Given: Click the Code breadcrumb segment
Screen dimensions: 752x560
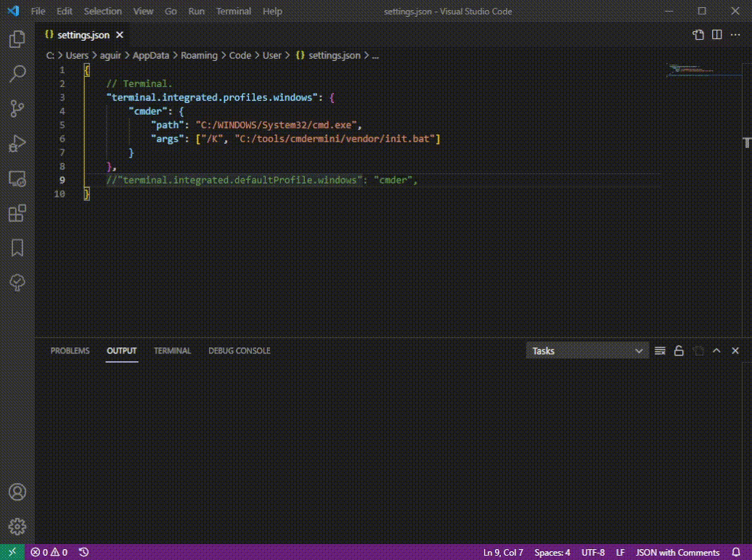Looking at the screenshot, I should [240, 56].
